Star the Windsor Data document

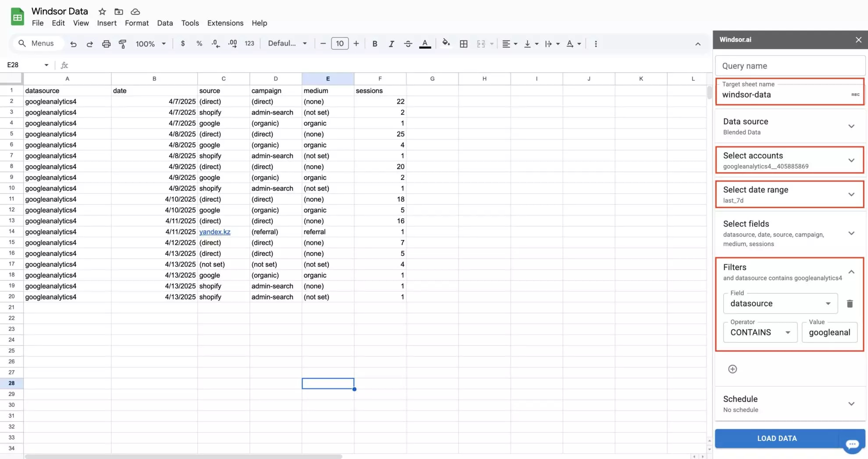[102, 11]
